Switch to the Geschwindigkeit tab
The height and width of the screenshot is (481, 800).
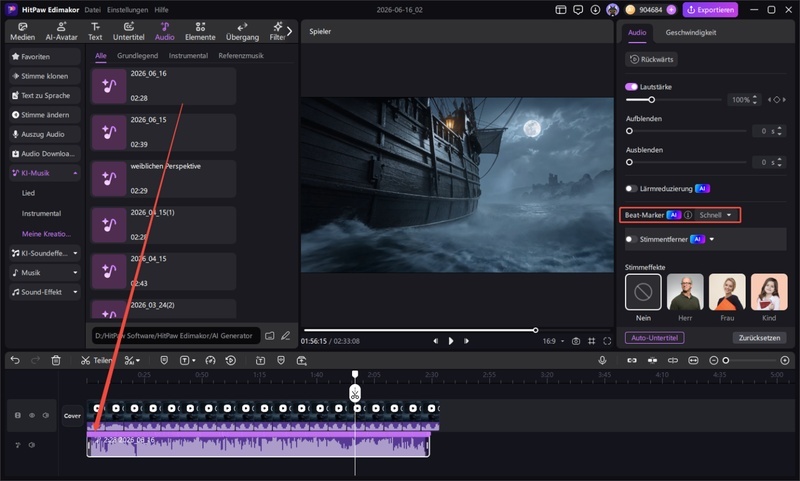pos(690,32)
